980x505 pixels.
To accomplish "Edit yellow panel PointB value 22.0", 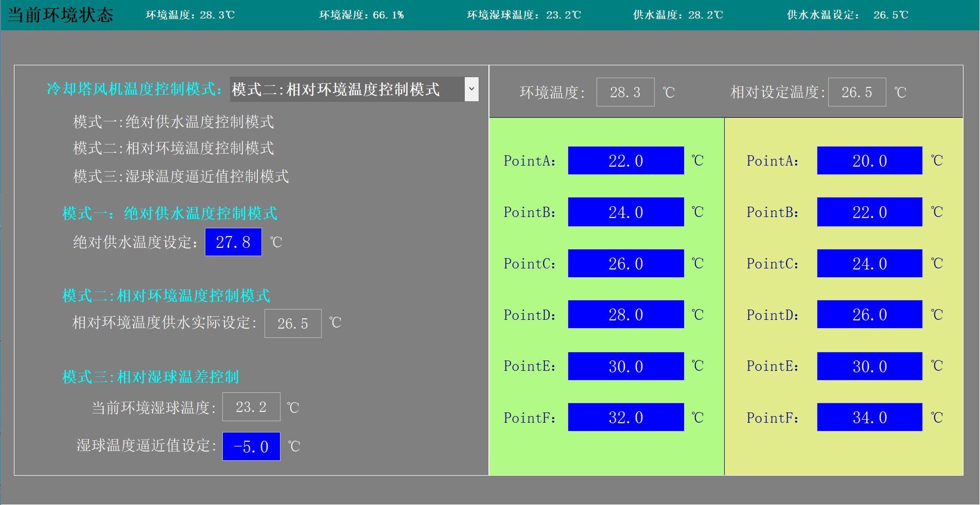I will 870,212.
